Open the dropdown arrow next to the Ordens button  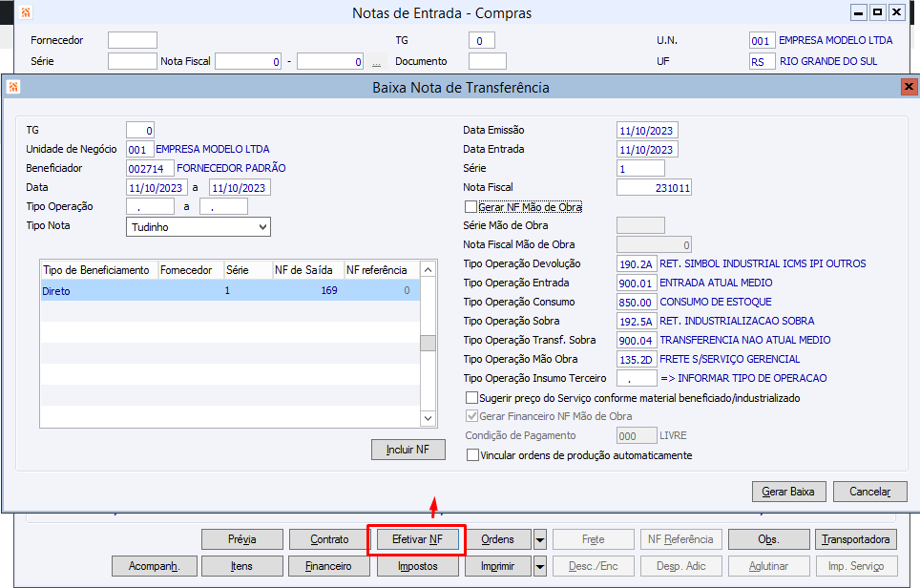(x=540, y=539)
